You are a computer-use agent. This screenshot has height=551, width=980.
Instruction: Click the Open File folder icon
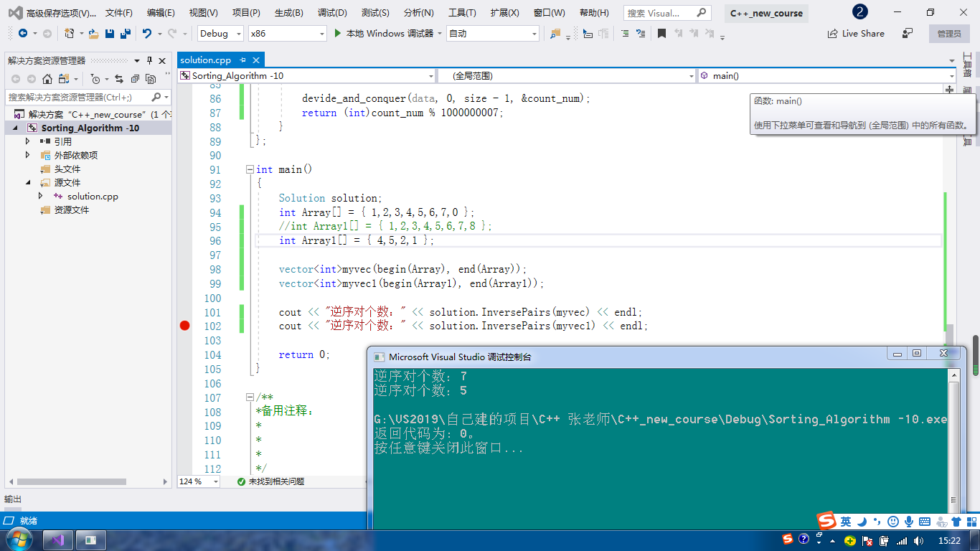pyautogui.click(x=93, y=34)
